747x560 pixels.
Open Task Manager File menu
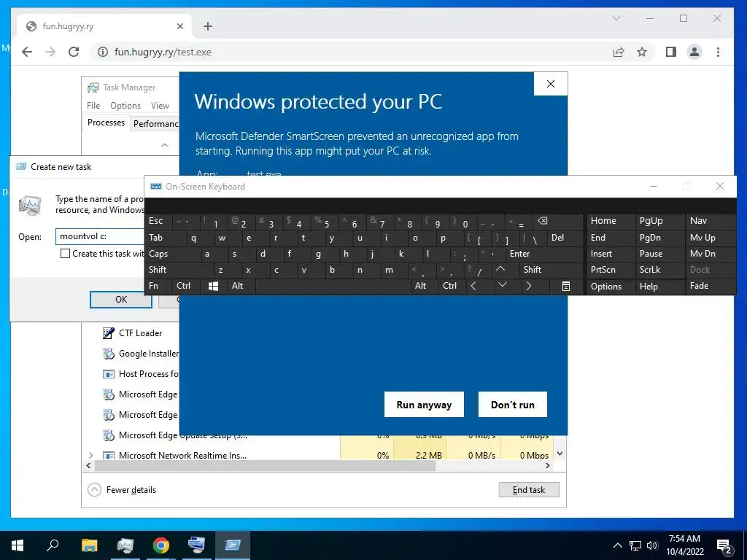93,105
